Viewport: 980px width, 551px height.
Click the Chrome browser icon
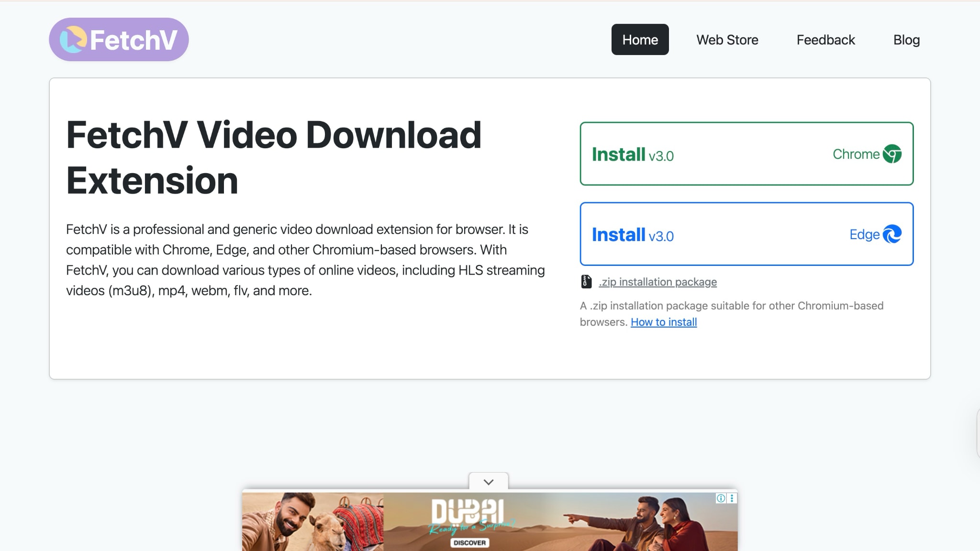point(892,154)
